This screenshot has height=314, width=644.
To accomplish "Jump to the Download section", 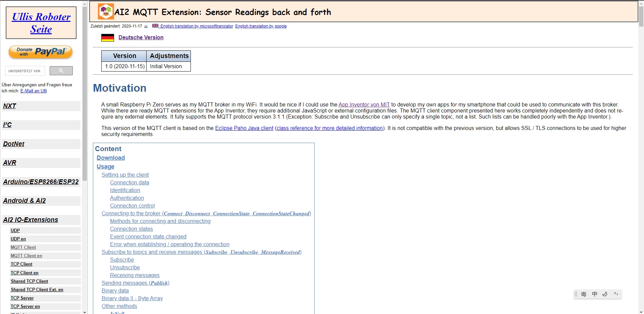I will [111, 158].
